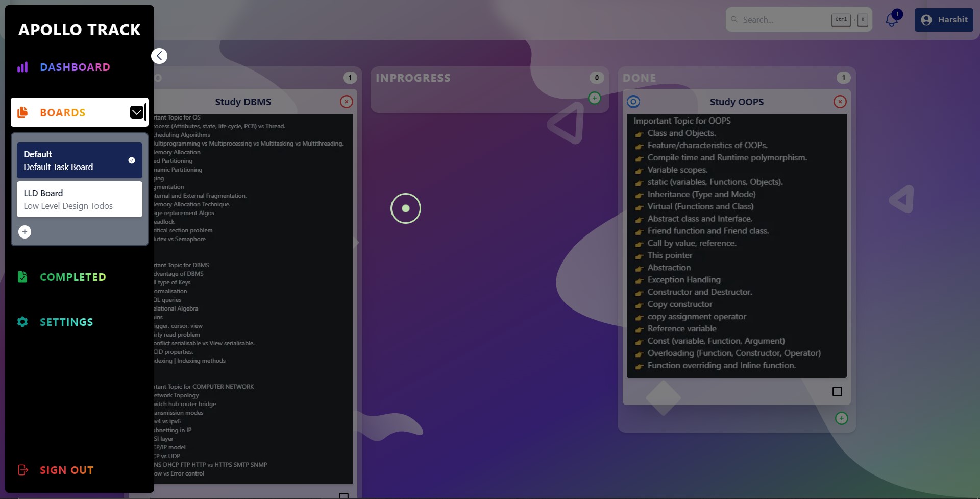Click 'Class and Objects.' line

tap(681, 133)
